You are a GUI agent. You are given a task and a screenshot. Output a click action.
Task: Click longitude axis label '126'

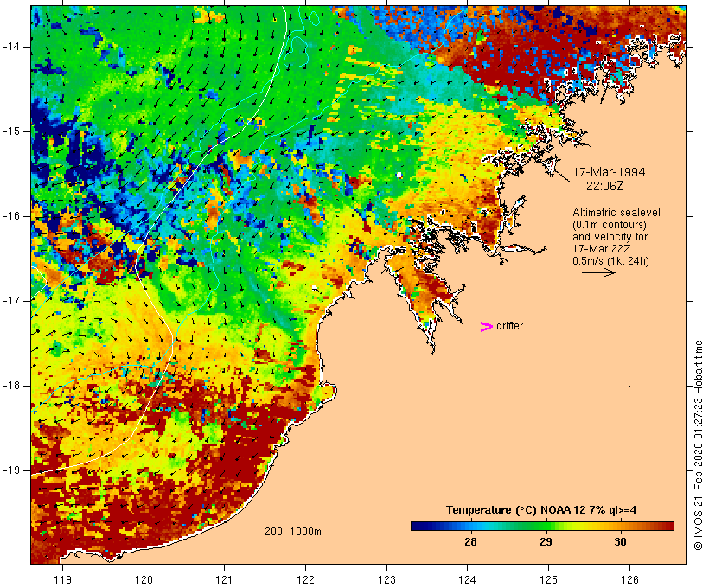(x=629, y=579)
